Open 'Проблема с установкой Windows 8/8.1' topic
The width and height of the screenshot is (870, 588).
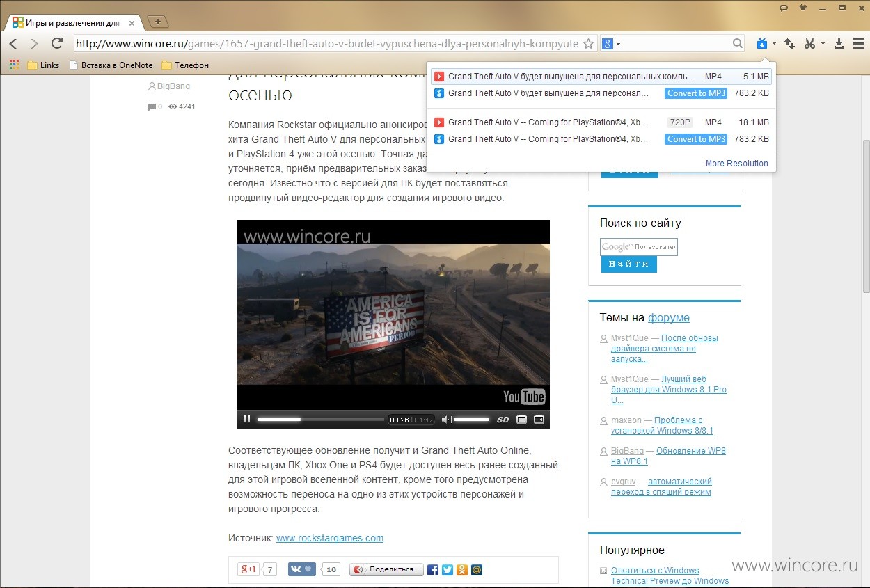[x=662, y=425]
